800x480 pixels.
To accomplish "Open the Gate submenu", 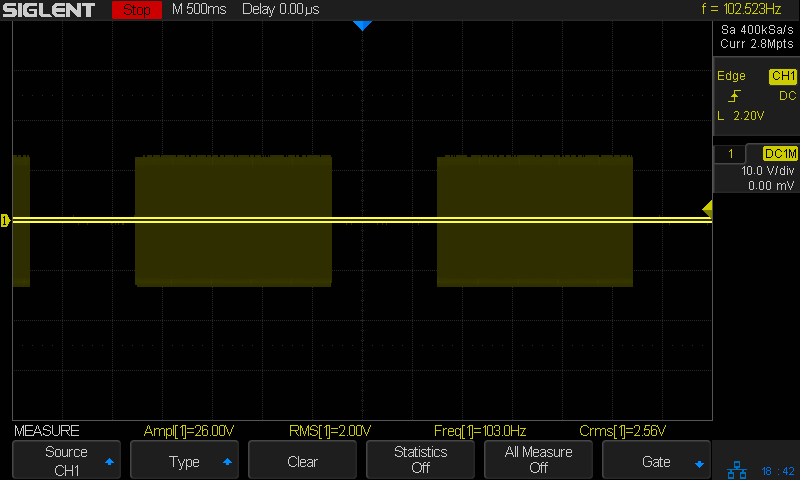I will tap(656, 461).
